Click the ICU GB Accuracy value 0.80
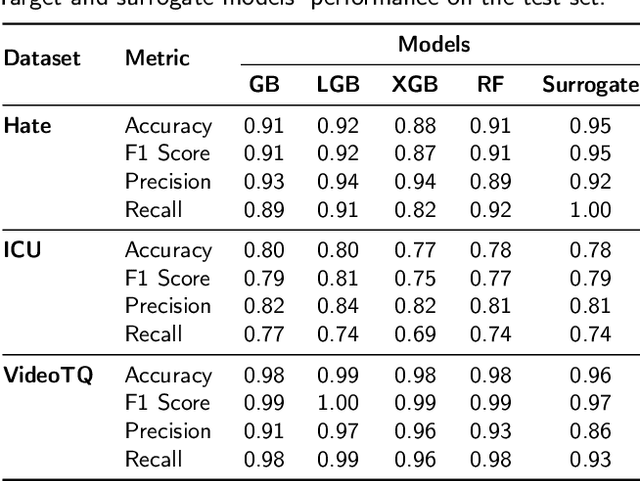The width and height of the screenshot is (640, 481). [264, 250]
